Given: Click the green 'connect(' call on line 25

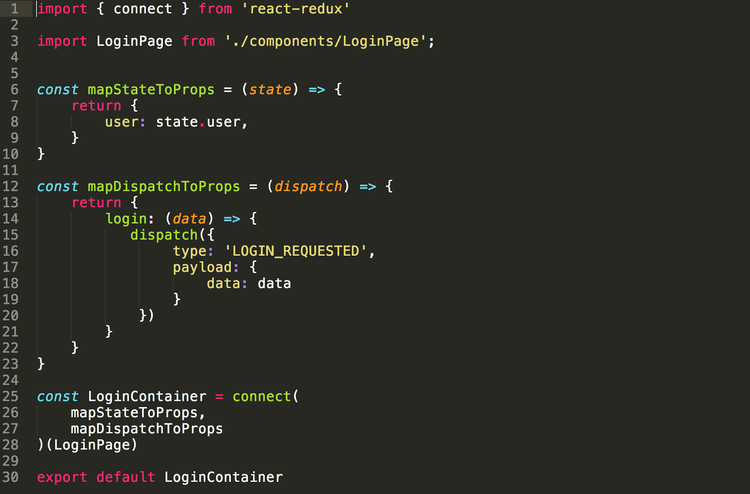Looking at the screenshot, I should pos(265,396).
